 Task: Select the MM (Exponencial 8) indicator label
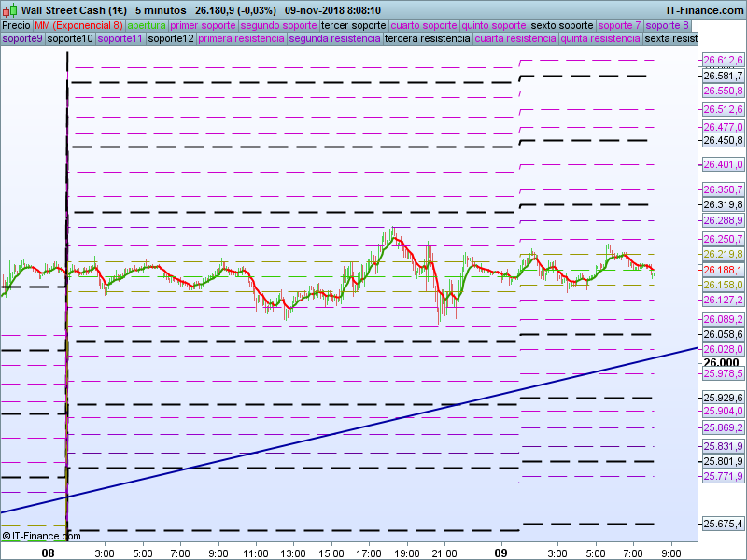point(78,25)
